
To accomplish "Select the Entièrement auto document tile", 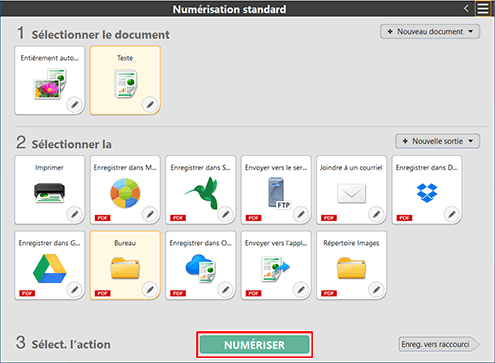I will click(50, 80).
